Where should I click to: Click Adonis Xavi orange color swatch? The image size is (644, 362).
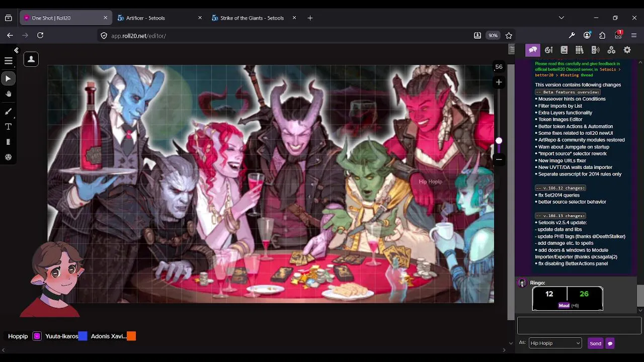pyautogui.click(x=131, y=336)
